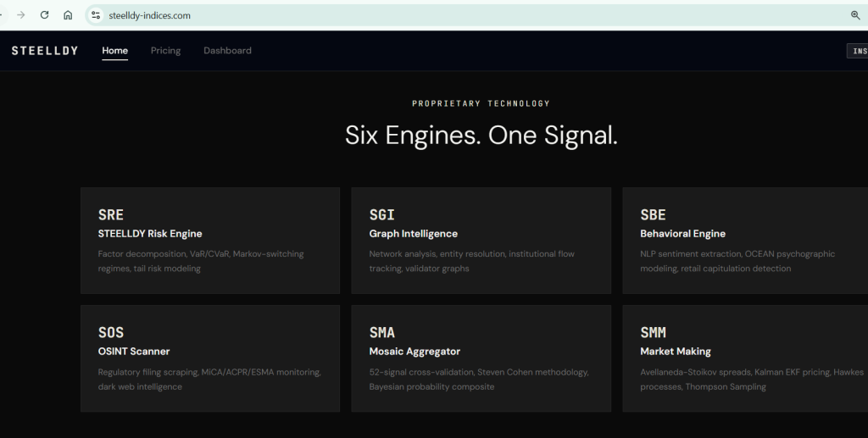Open the Pricing nav tab

click(x=165, y=50)
